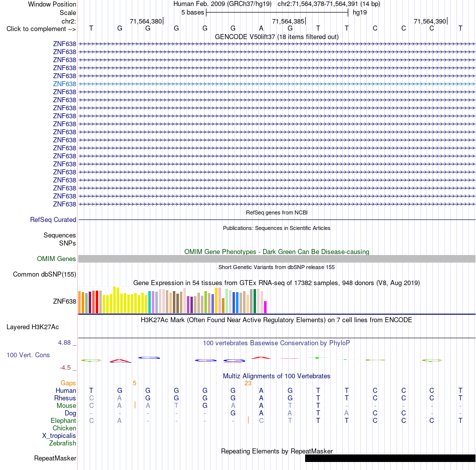Click the Mouse species label
This screenshot has width=476, height=470.
pyautogui.click(x=66, y=406)
